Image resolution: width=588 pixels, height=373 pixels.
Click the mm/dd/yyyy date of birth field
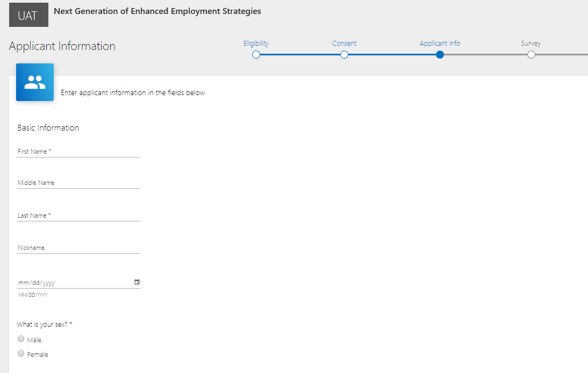pos(70,283)
